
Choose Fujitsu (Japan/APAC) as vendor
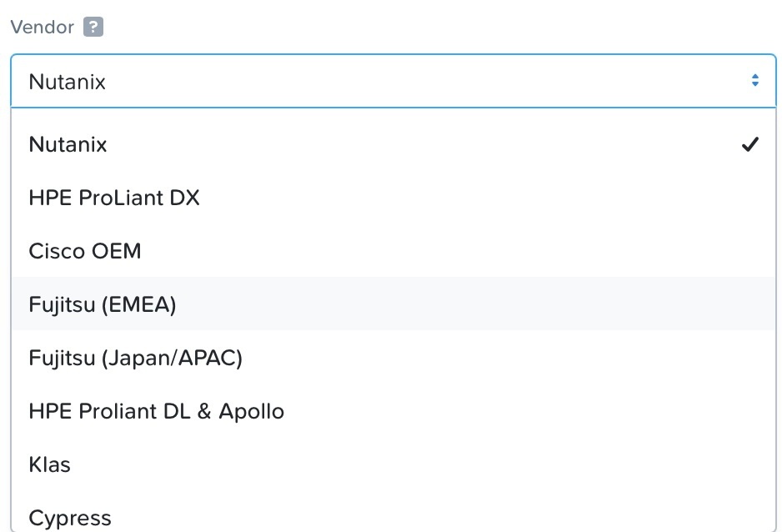click(394, 358)
